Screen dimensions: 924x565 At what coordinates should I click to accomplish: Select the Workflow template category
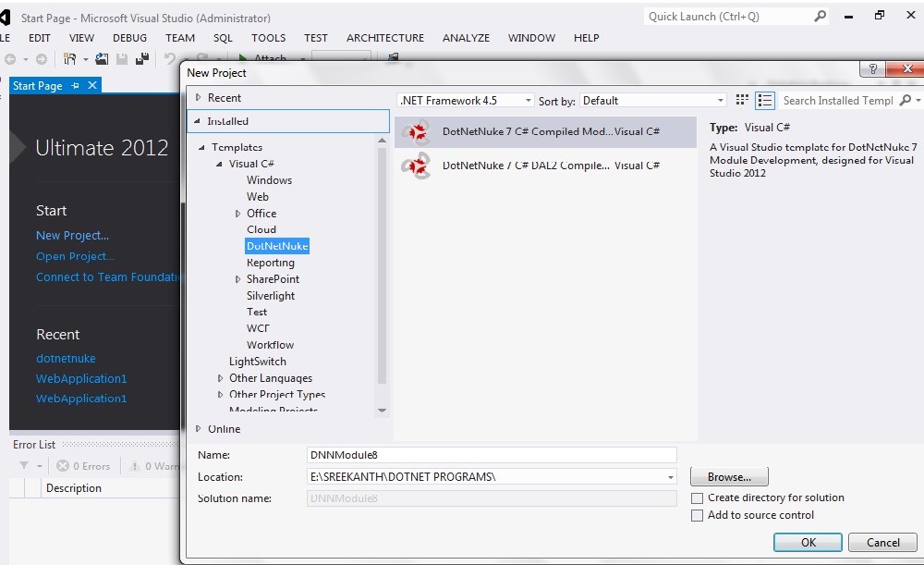coord(270,345)
